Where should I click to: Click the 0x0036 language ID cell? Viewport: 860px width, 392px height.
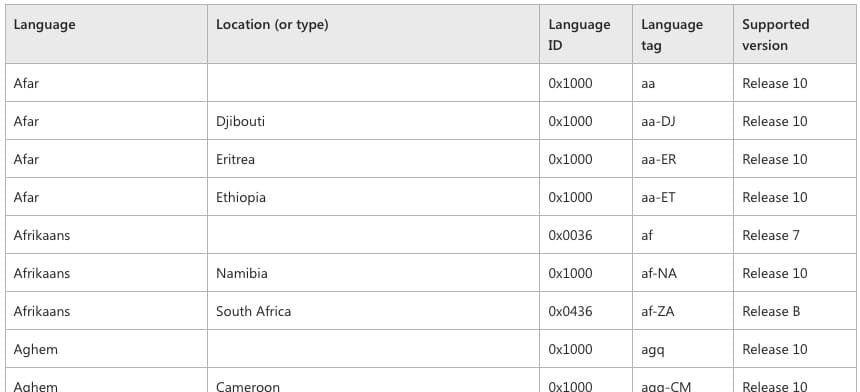coord(586,235)
